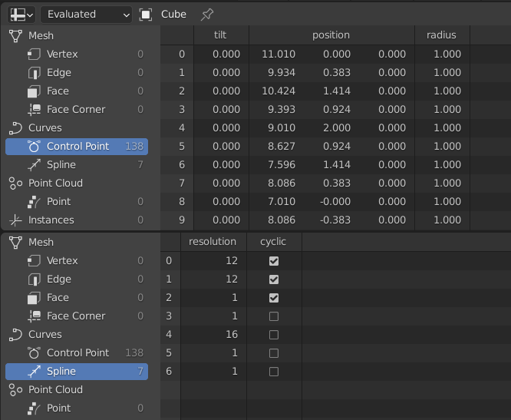Select Face Corner domain in lower panel
This screenshot has height=420, width=511.
point(77,316)
